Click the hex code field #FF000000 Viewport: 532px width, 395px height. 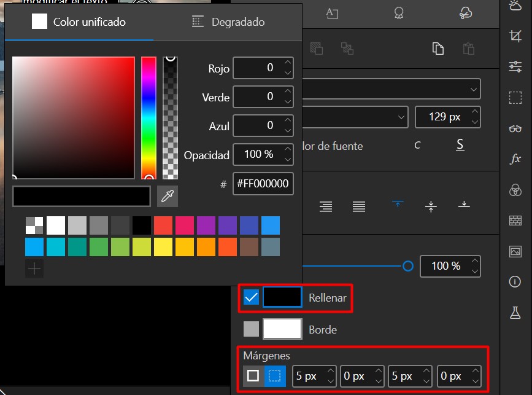(263, 184)
